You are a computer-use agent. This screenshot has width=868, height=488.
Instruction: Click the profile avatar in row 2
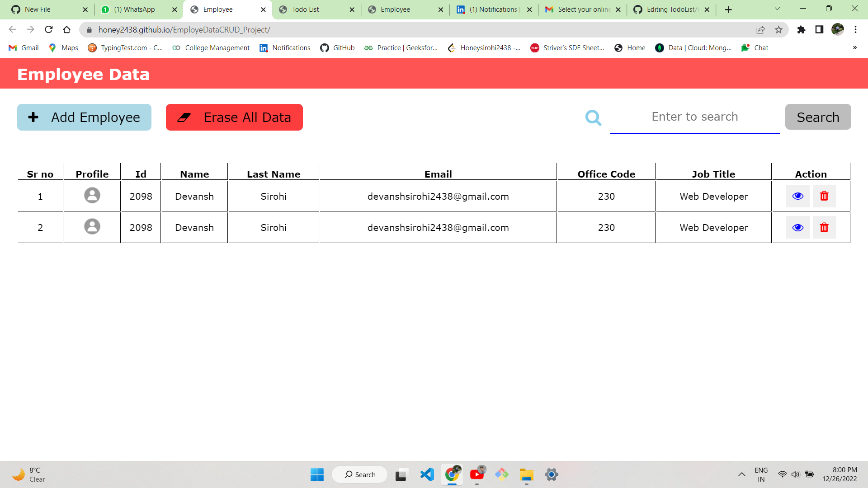92,226
